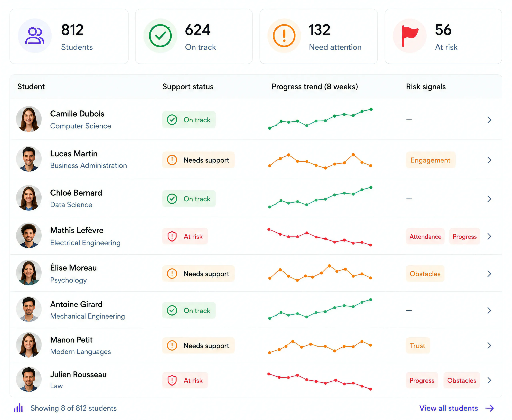Click the Students group icon
This screenshot has height=420, width=512.
35,36
